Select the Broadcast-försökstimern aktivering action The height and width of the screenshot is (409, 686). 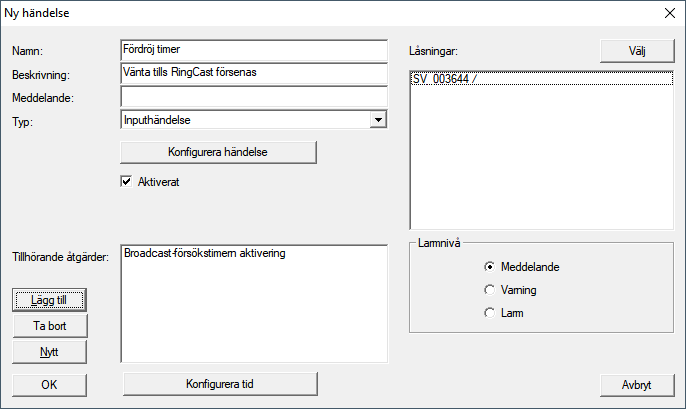pyautogui.click(x=205, y=254)
